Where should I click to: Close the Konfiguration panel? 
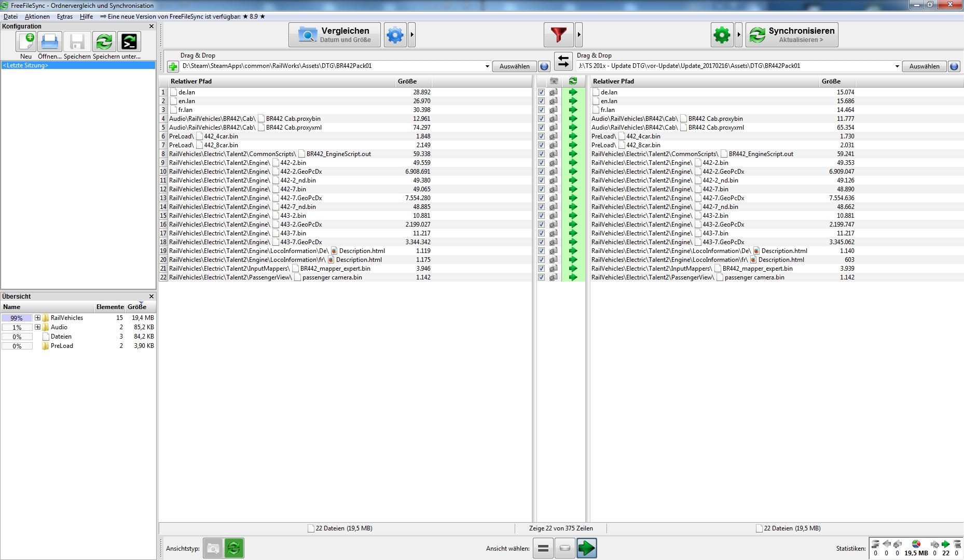[x=152, y=26]
